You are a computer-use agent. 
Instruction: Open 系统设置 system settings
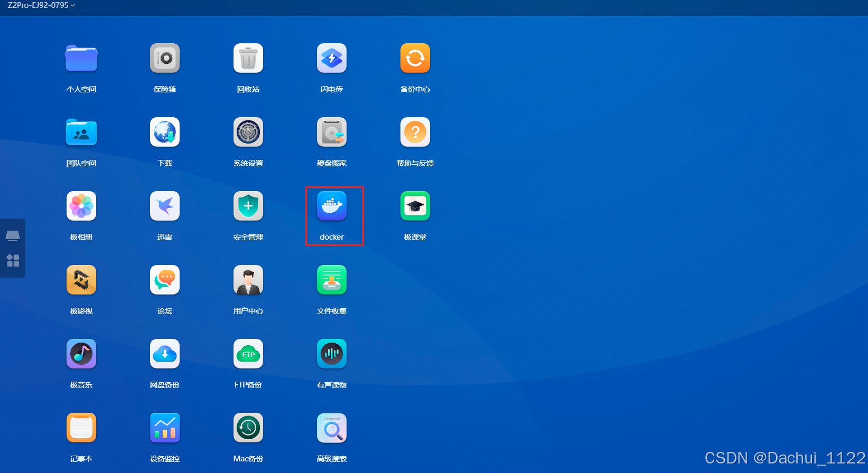248,132
